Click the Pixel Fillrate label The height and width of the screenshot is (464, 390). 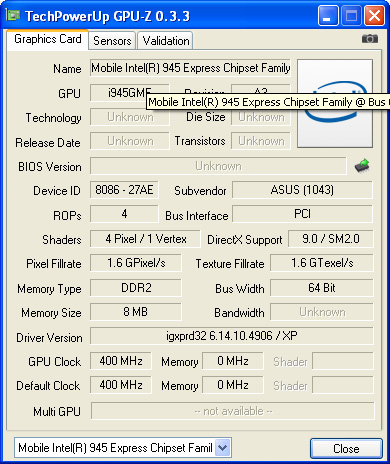pos(54,264)
